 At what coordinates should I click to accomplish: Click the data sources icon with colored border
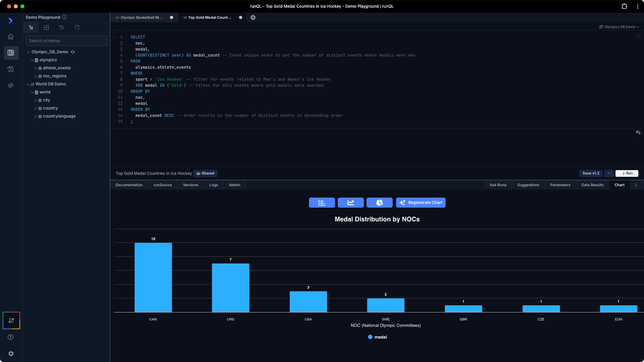(x=11, y=320)
